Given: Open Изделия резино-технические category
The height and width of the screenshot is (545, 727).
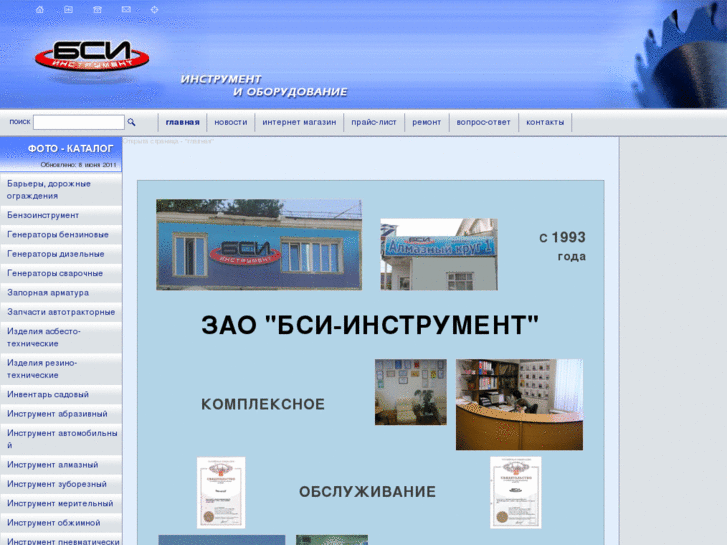Looking at the screenshot, I should click(61, 369).
